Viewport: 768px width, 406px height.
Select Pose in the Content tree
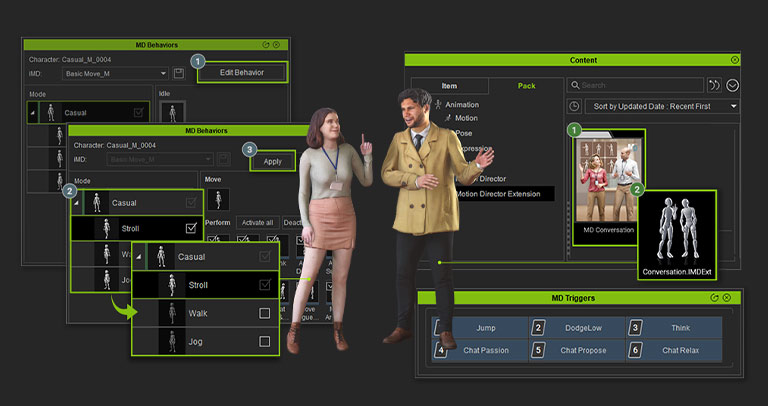click(x=464, y=133)
